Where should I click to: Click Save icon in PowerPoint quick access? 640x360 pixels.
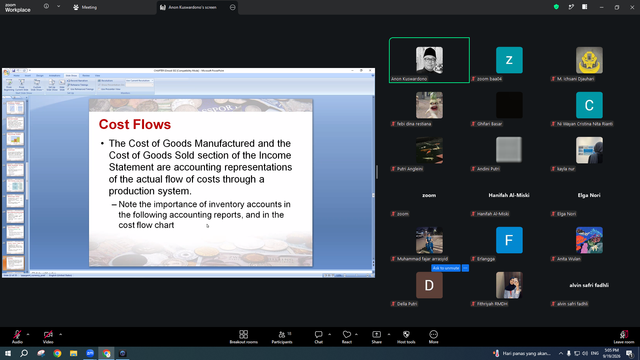coord(13,71)
